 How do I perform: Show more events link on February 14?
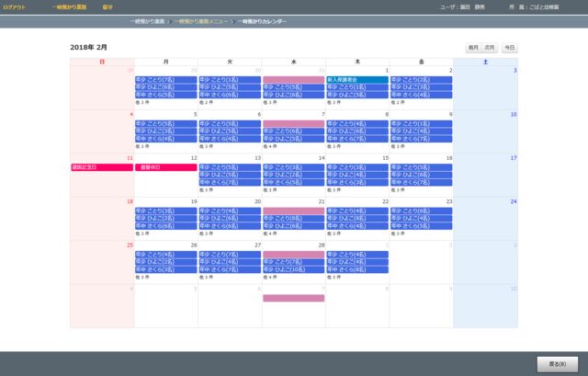(x=270, y=190)
